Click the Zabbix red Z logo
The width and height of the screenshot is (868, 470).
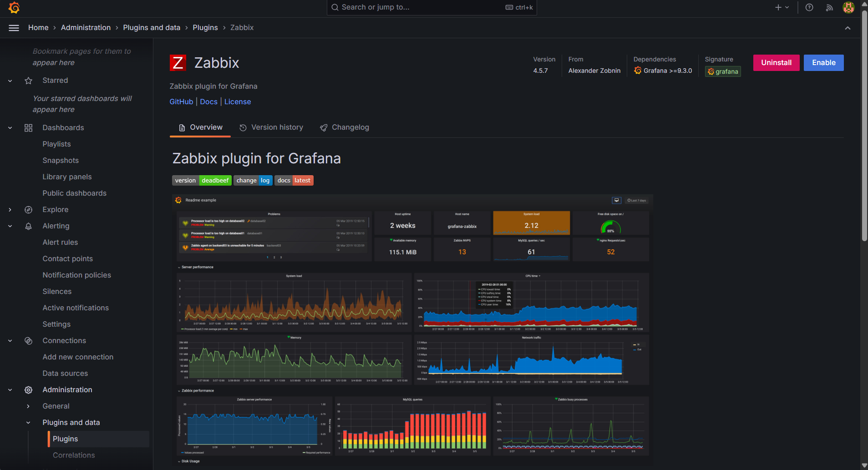coord(178,63)
